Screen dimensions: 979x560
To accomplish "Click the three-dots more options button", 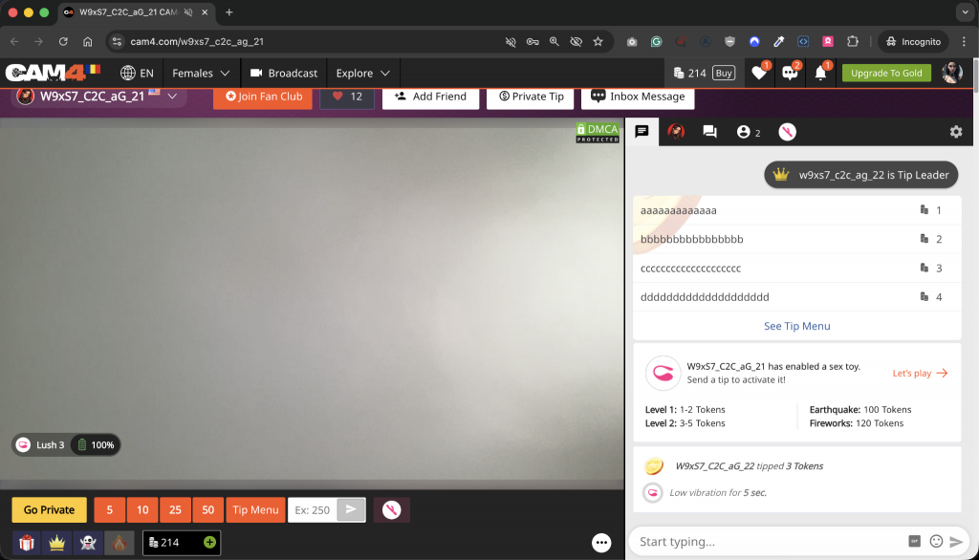I will [601, 542].
